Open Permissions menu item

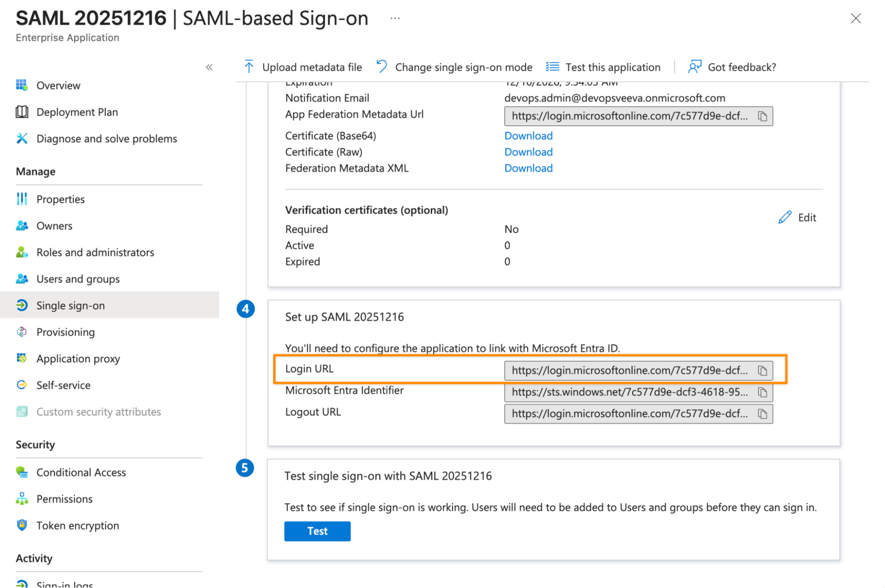[64, 499]
